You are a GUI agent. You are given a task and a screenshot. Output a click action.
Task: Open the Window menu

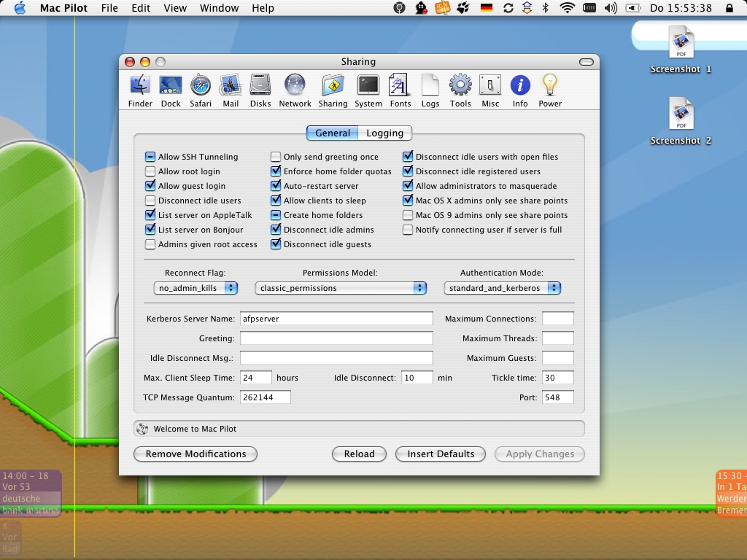pos(219,8)
